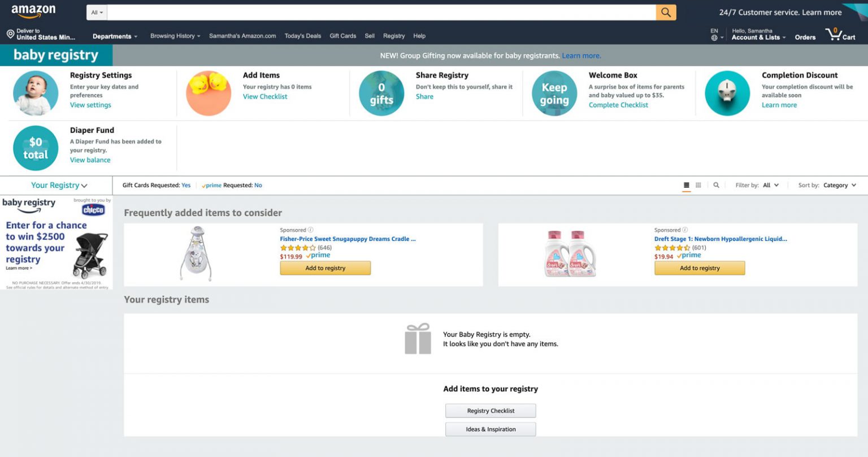Click into the Amazon search field
The height and width of the screenshot is (457, 868).
point(381,12)
